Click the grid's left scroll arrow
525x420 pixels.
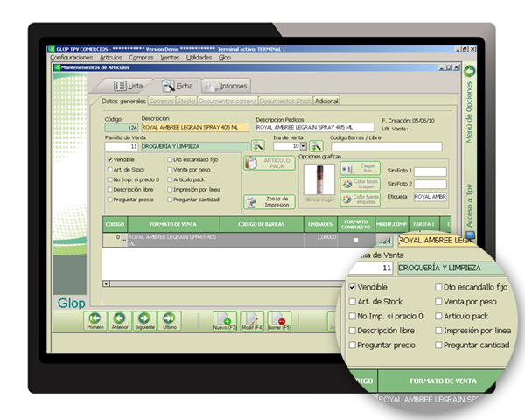[106, 283]
